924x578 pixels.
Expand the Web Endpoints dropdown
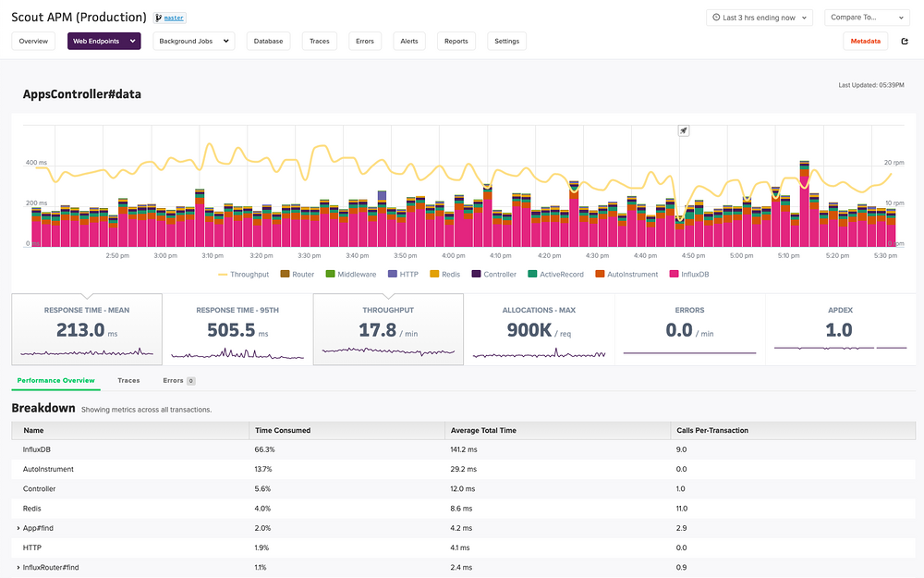pyautogui.click(x=104, y=42)
